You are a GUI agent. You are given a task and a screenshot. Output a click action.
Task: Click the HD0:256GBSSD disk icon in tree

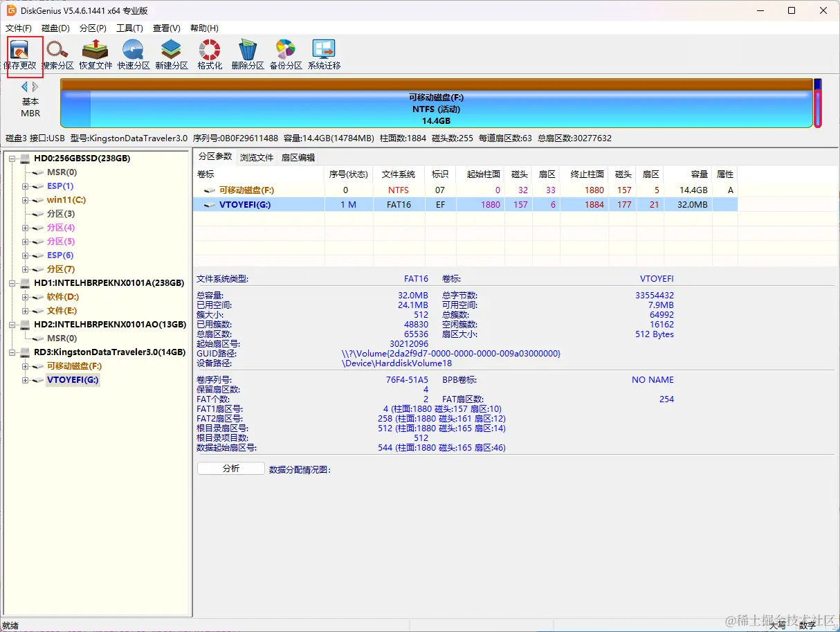point(26,159)
